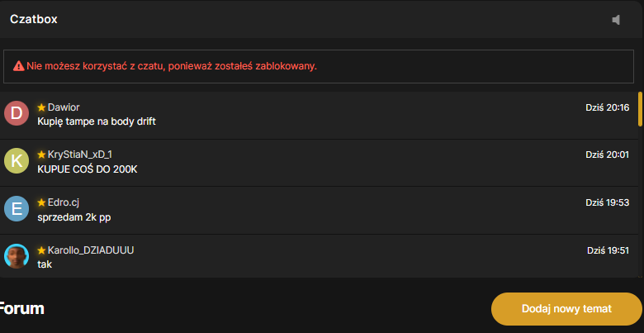
Task: Click the gold star beside Dawior
Action: click(x=41, y=107)
